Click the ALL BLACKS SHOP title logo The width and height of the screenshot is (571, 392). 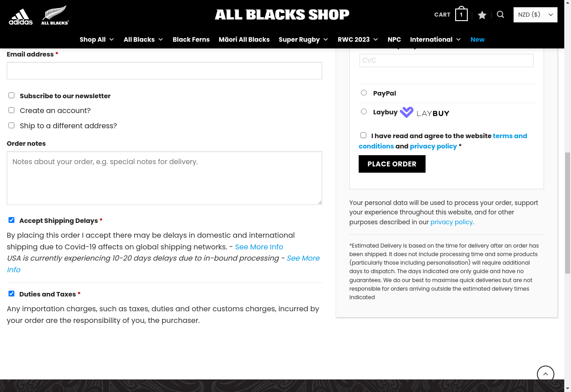[x=282, y=15]
